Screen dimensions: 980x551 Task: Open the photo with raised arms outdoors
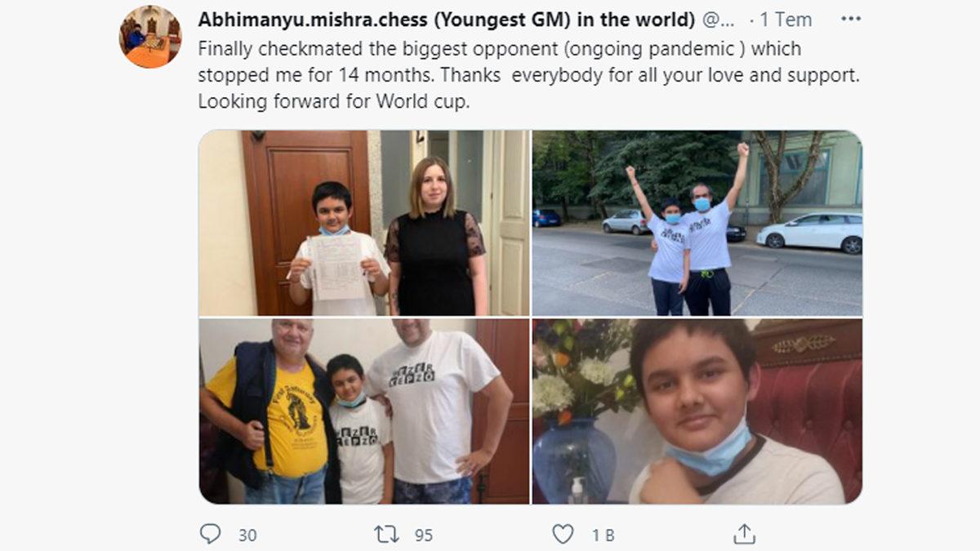tap(697, 223)
